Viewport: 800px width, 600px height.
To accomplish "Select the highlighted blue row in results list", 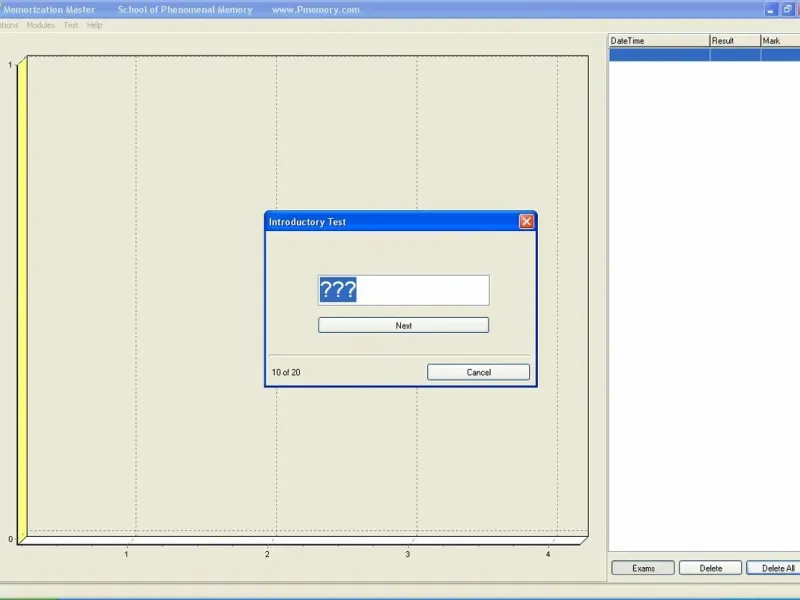I will tap(704, 55).
